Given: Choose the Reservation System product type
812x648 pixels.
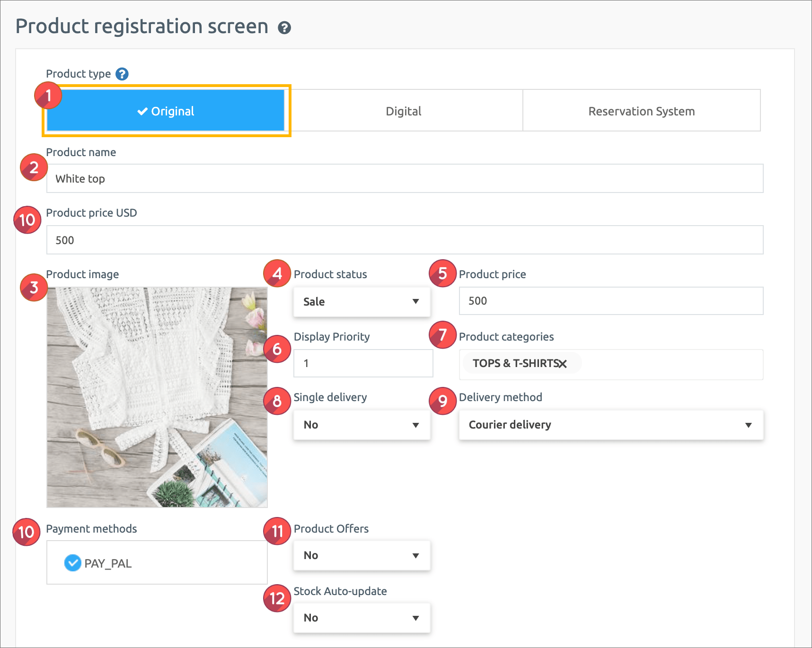Looking at the screenshot, I should pos(641,111).
